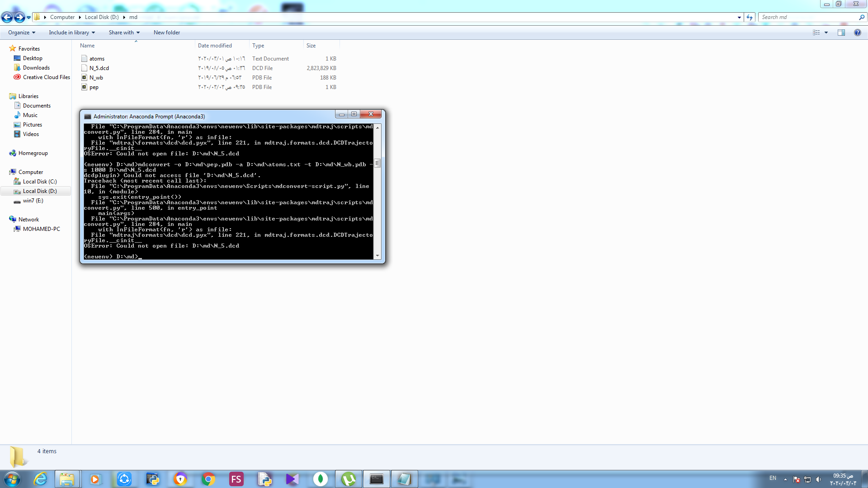Select the N_5.dcd file in the list
The height and width of the screenshot is (488, 868).
tap(99, 68)
